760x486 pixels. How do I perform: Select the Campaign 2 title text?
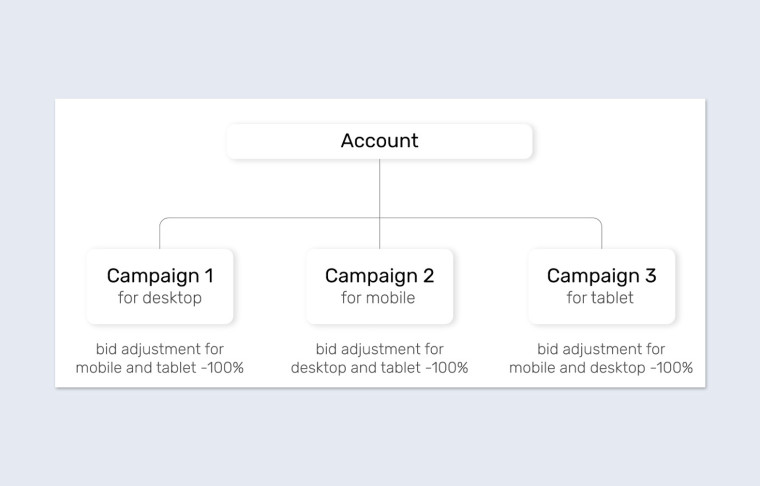[x=380, y=276]
